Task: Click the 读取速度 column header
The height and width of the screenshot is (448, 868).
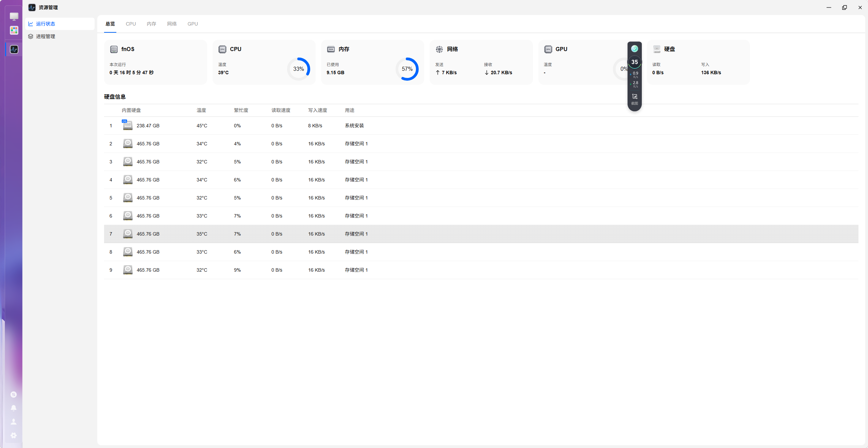Action: tap(281, 110)
